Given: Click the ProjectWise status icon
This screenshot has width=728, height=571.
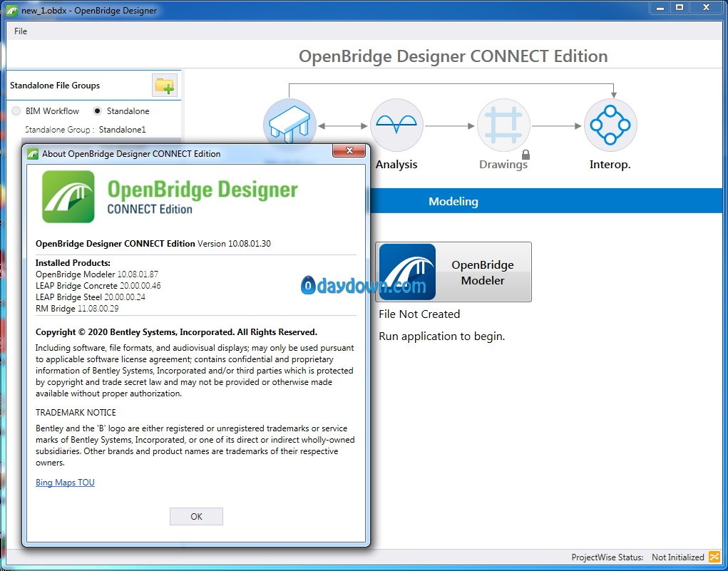Looking at the screenshot, I should click(x=714, y=557).
